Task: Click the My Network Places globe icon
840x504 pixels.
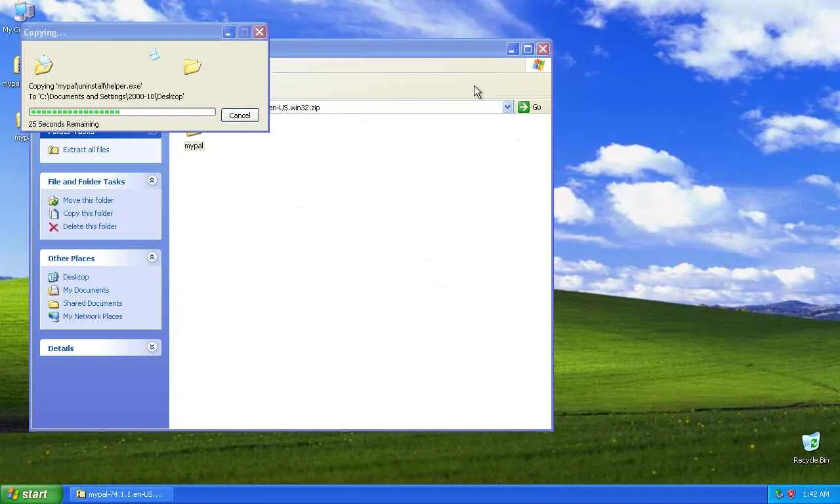Action: pyautogui.click(x=54, y=316)
